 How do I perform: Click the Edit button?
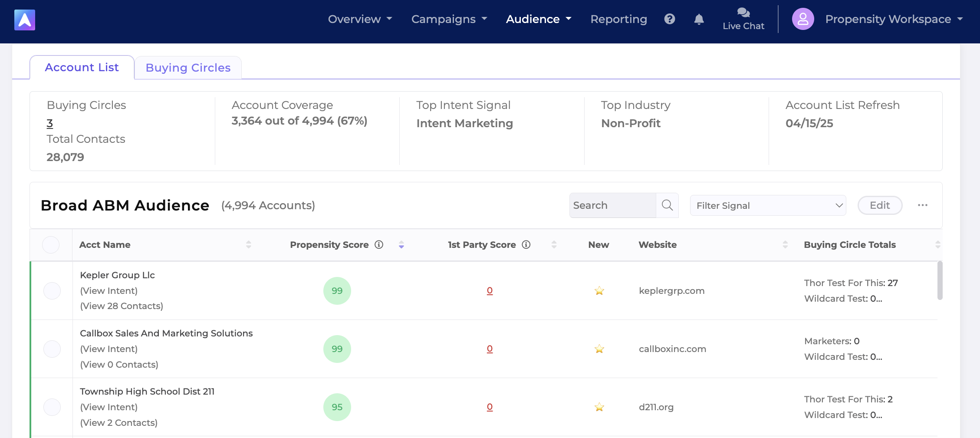coord(880,205)
